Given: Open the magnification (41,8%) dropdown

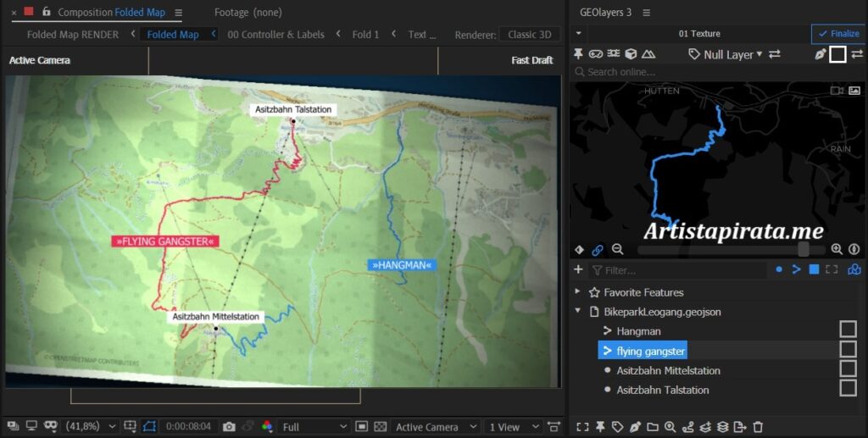Looking at the screenshot, I should 90,426.
